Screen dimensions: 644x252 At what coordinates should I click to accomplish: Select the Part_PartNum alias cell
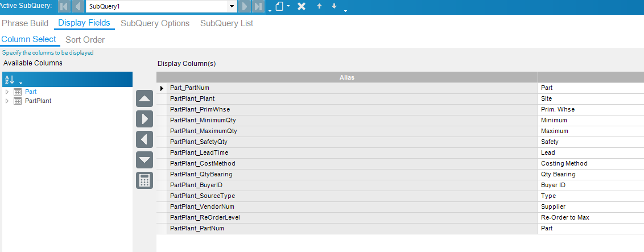pos(352,88)
